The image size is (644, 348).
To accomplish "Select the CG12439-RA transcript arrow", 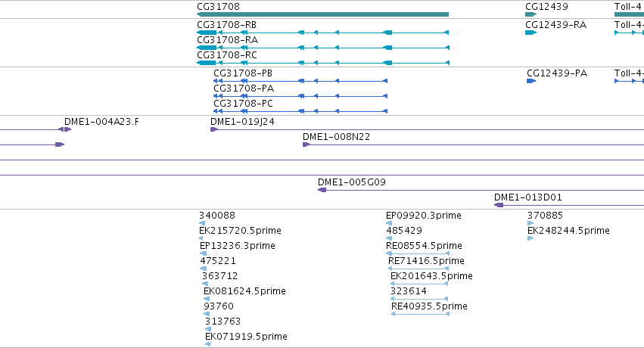I will click(530, 33).
